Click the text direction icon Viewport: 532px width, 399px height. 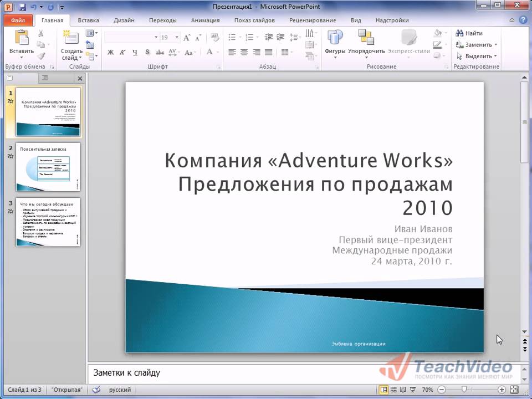(x=309, y=33)
